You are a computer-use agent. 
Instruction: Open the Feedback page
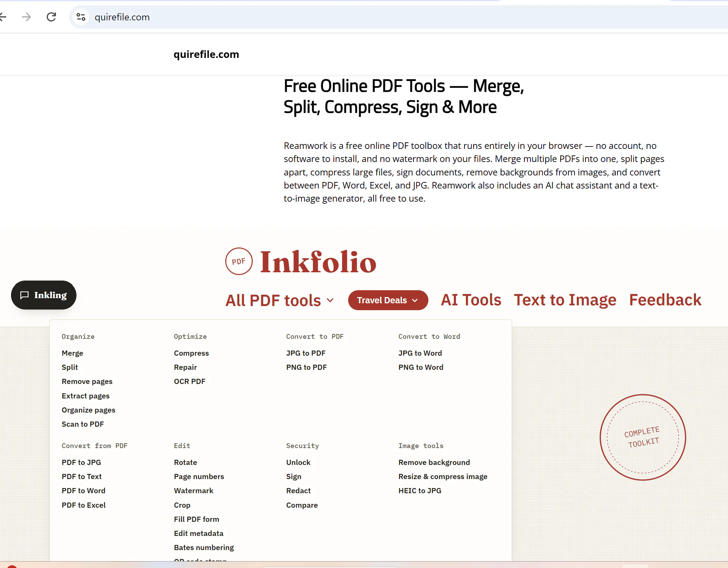tap(665, 300)
